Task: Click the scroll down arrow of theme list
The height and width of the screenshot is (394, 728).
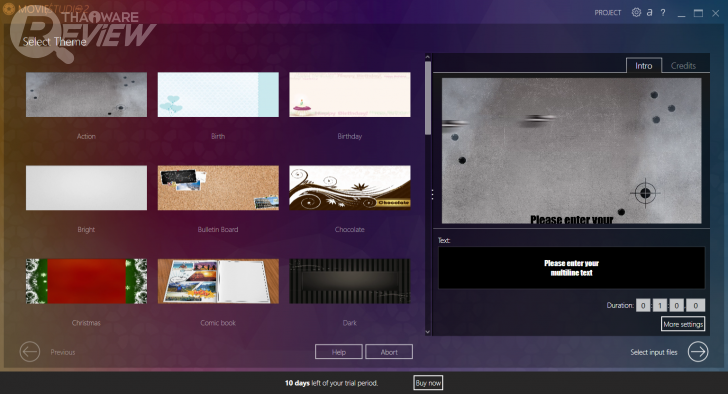Action: point(428,332)
